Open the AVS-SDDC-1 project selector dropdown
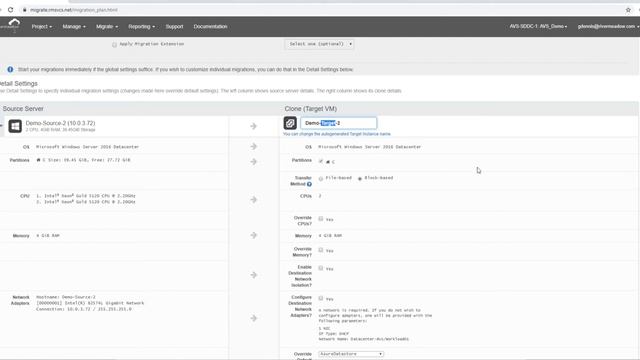640x360 pixels. click(x=538, y=27)
